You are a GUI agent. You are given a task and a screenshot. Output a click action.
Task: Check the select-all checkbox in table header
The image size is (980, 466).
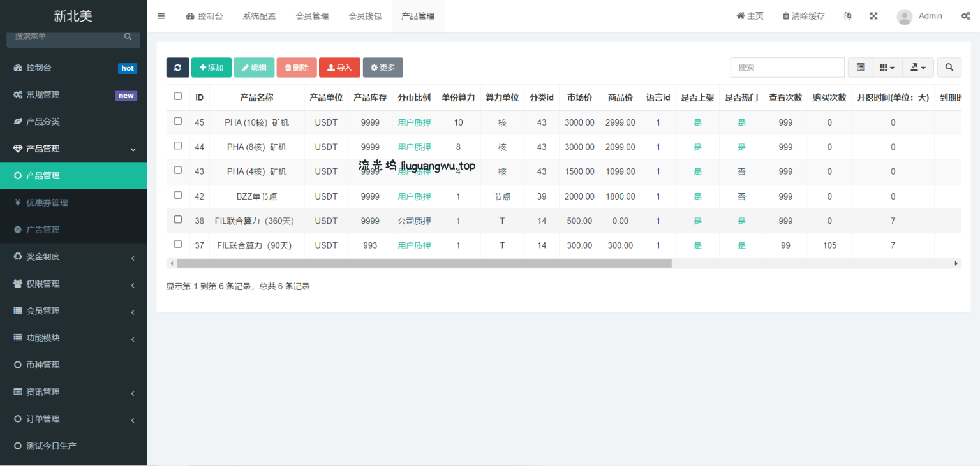pos(178,97)
